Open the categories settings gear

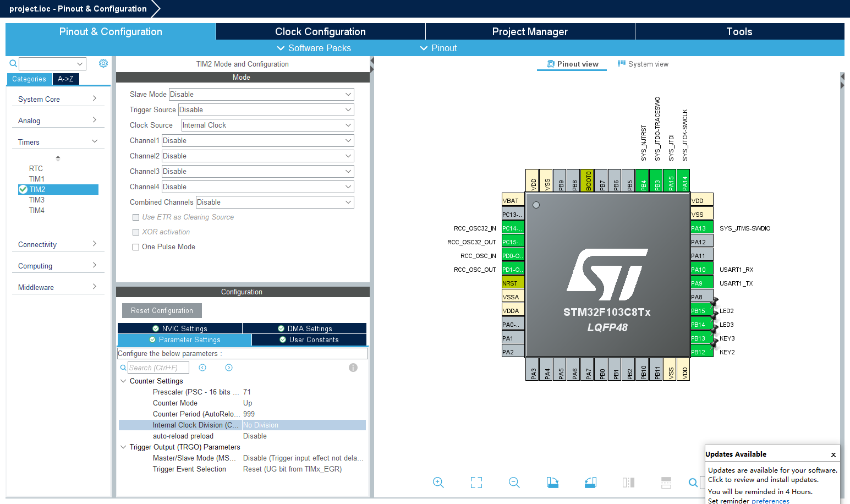click(103, 63)
